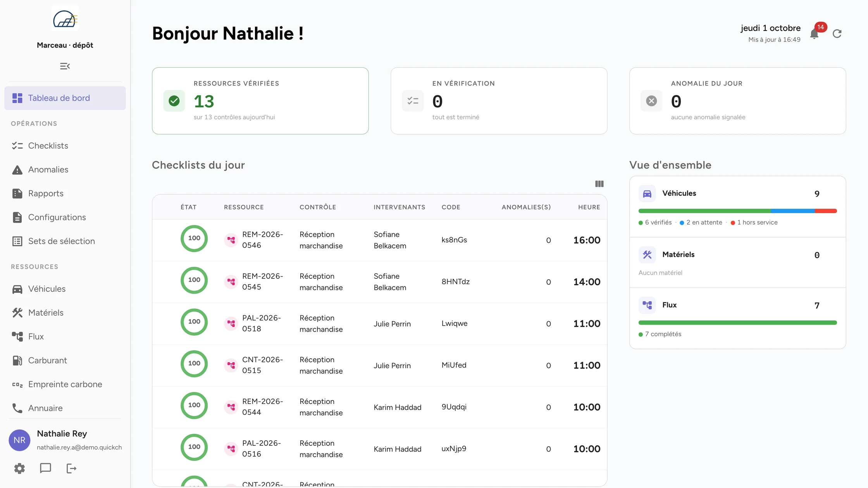Open En vérification card
The height and width of the screenshot is (488, 868).
pos(499,101)
